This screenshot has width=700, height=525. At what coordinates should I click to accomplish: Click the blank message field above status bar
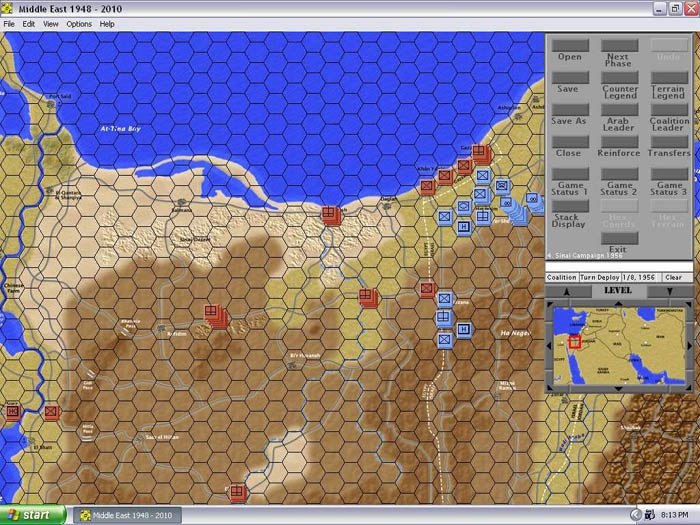point(619,267)
